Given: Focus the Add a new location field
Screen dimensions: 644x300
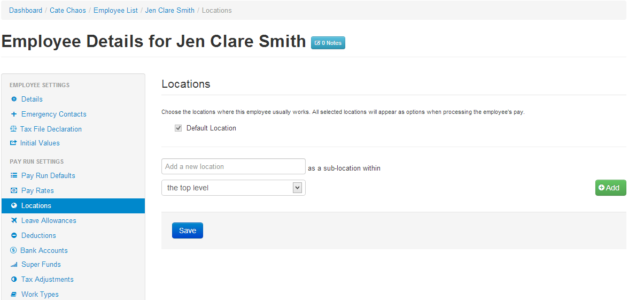Looking at the screenshot, I should tap(234, 166).
